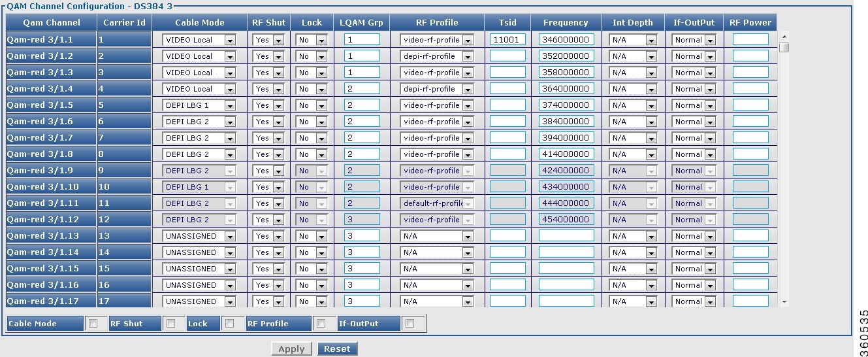Click the LQAM Grp column header
Image resolution: width=868 pixels, height=357 pixels.
361,22
